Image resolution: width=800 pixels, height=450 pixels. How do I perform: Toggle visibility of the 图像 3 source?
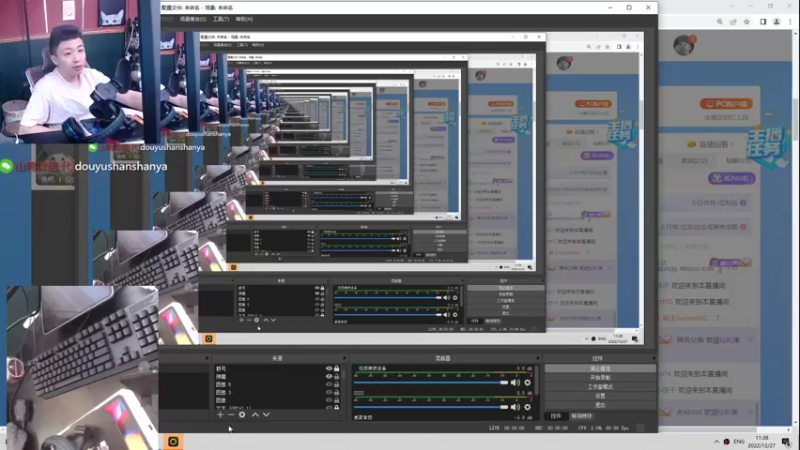[329, 392]
